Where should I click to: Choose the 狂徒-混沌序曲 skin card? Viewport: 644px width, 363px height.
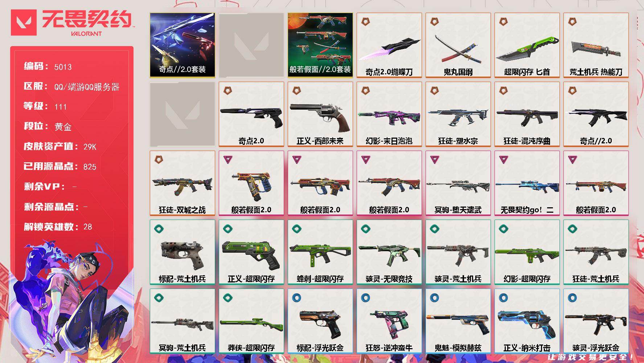coord(527,114)
